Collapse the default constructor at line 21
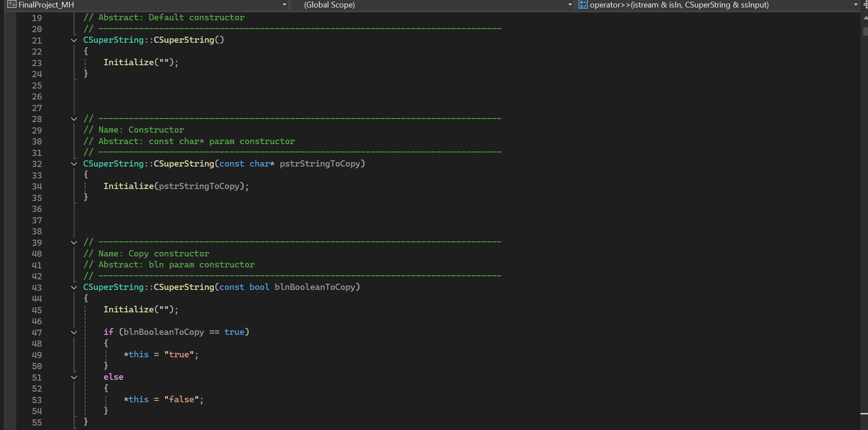 [x=74, y=40]
